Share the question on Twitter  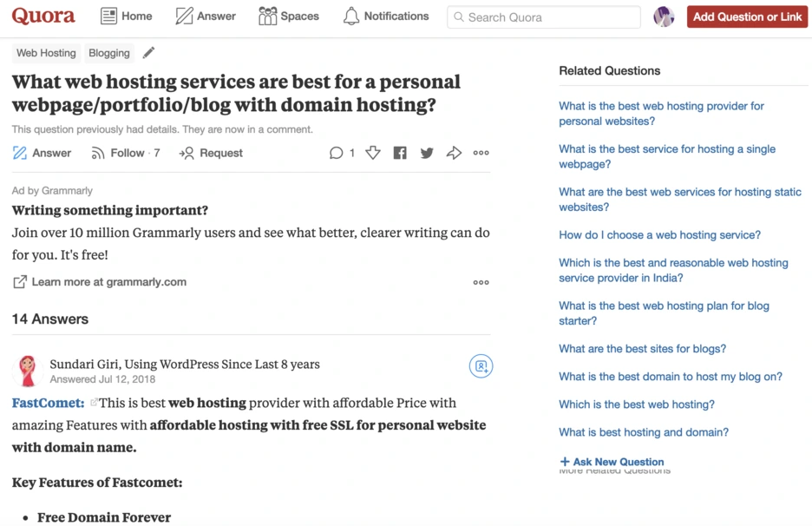click(427, 153)
